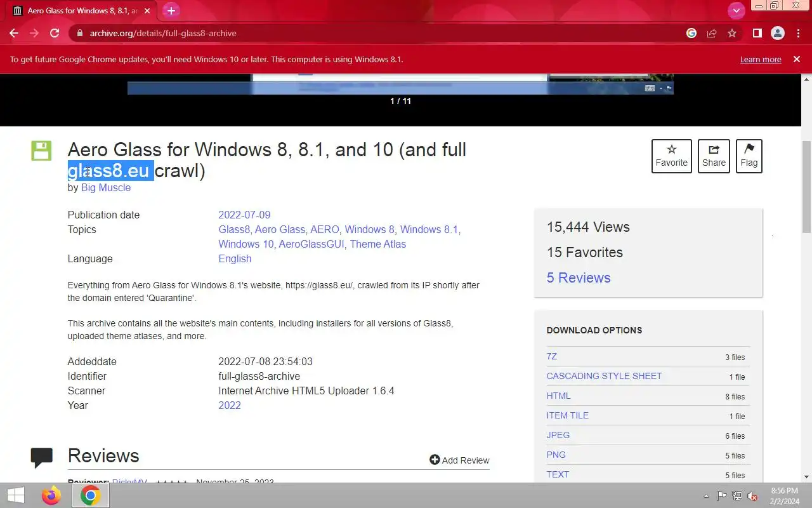Share this page from address bar
Image resolution: width=812 pixels, height=508 pixels.
(712, 33)
